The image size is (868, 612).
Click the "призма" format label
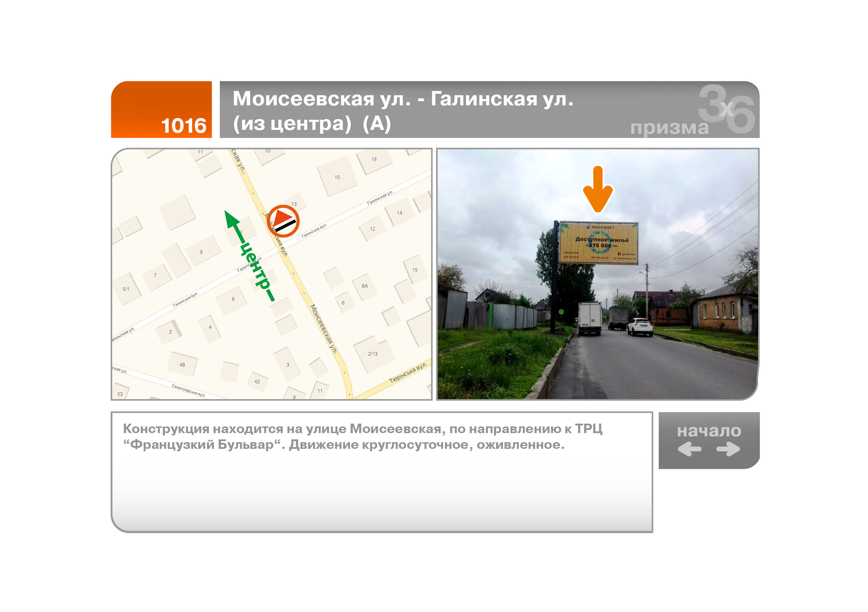tap(669, 128)
